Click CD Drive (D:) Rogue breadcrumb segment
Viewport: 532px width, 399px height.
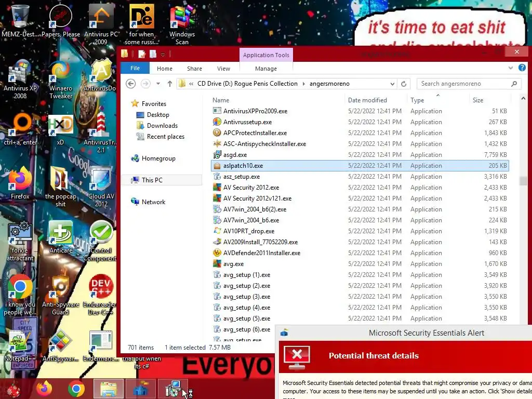pyautogui.click(x=247, y=84)
